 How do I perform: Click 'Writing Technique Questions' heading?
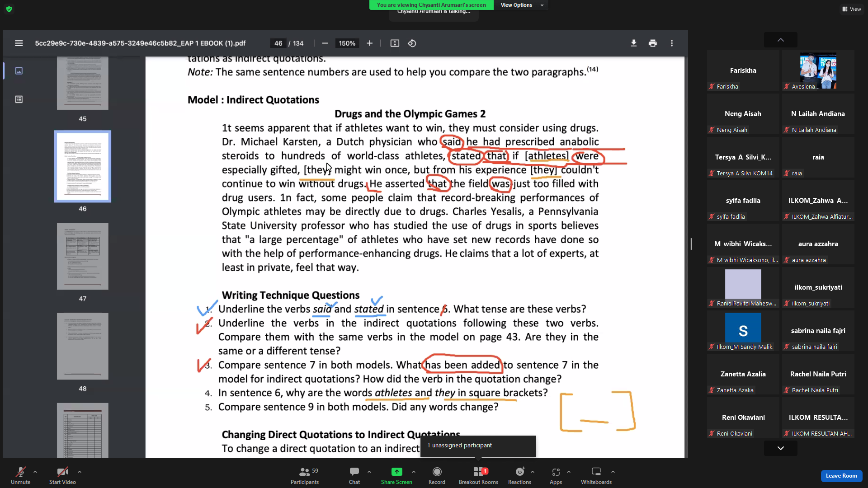click(x=290, y=295)
